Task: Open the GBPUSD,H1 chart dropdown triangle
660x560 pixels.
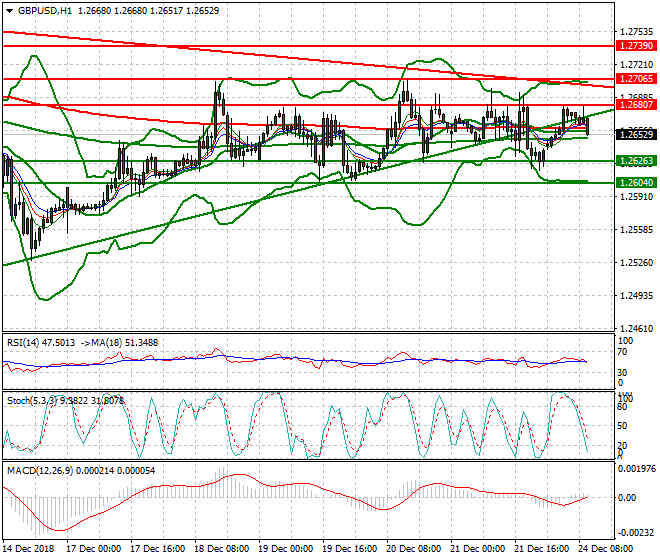Action: point(10,11)
